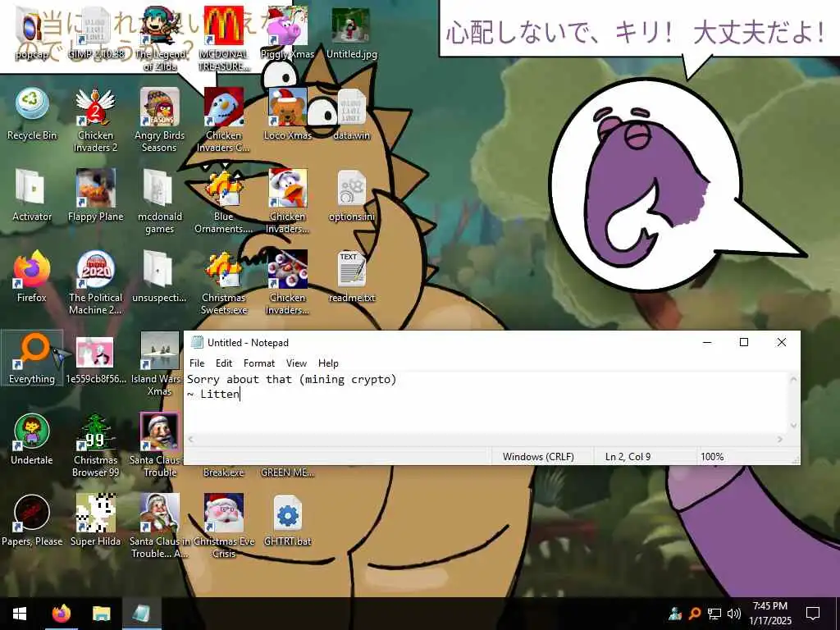Click the 100% zoom status text

pos(712,456)
